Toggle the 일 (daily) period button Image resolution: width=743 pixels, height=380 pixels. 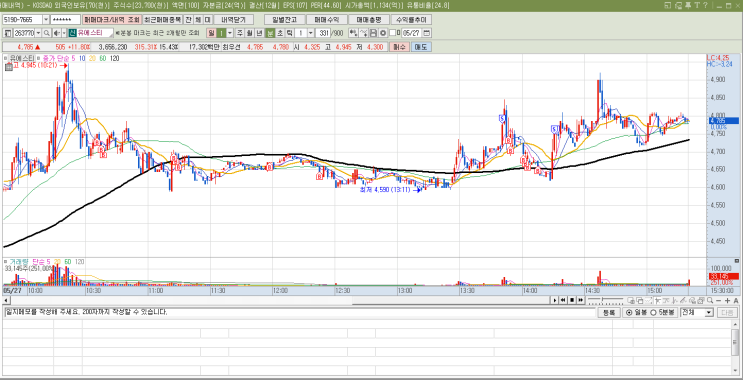coord(211,33)
